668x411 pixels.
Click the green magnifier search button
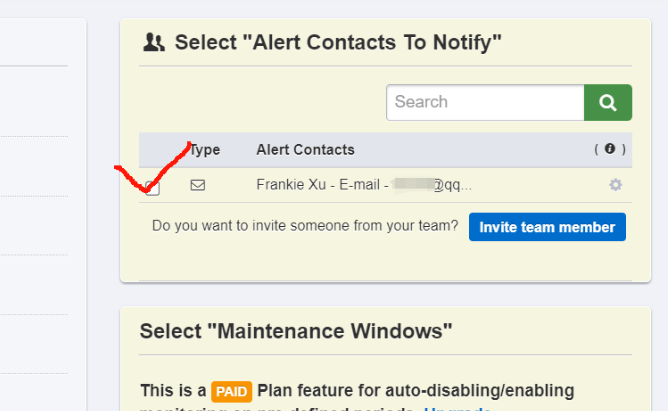(608, 102)
